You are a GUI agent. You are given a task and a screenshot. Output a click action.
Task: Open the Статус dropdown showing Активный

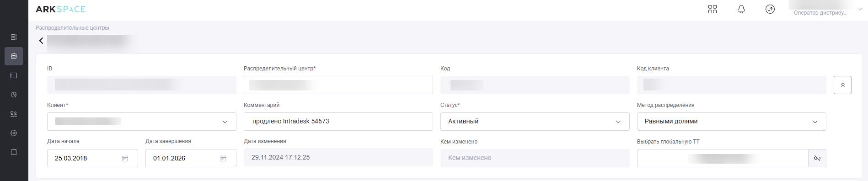click(535, 122)
